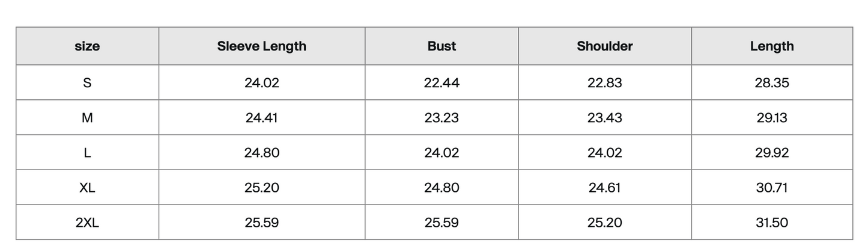Click the M bust value 23.23
868x252 pixels.
442,118
